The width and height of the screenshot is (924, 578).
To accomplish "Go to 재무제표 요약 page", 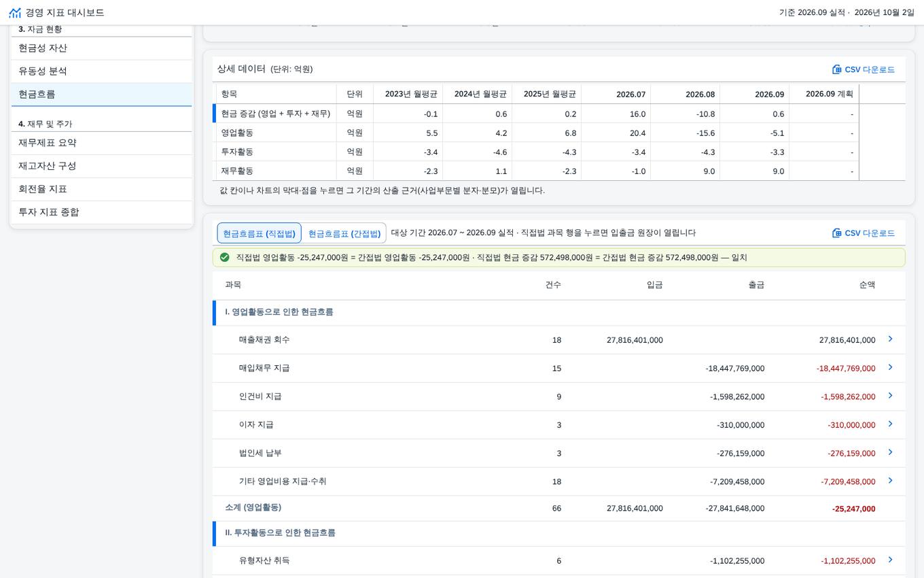I will pos(102,143).
